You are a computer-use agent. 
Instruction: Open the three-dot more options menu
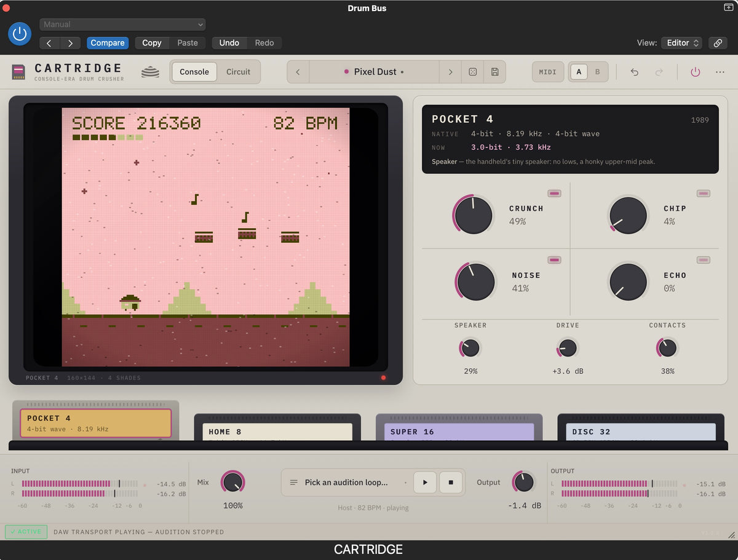(720, 72)
